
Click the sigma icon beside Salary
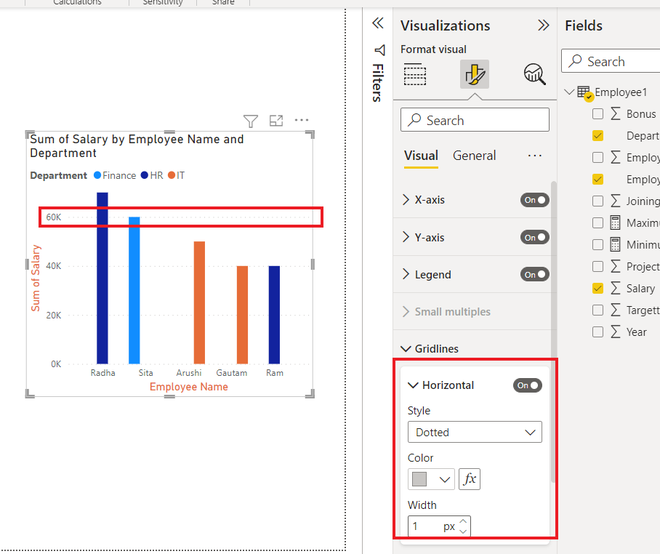[x=615, y=288]
